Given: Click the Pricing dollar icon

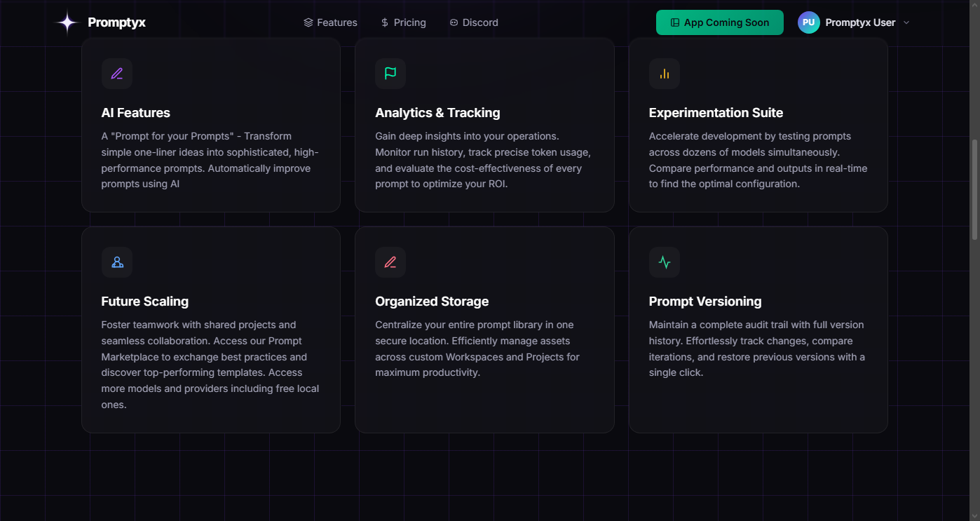Looking at the screenshot, I should 383,22.
